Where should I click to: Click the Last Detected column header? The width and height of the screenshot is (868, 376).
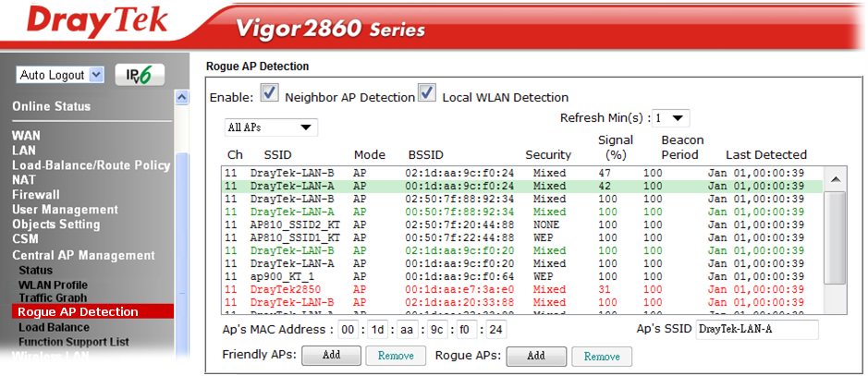(766, 155)
